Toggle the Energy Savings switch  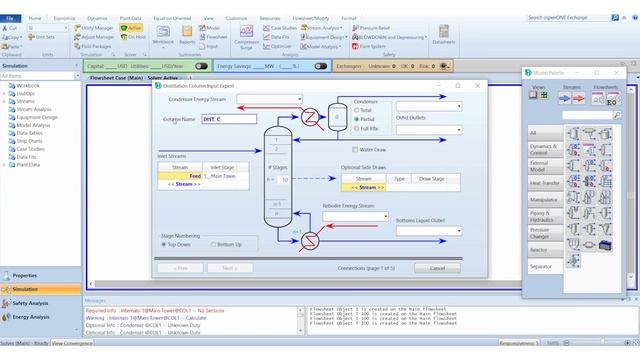[321, 66]
